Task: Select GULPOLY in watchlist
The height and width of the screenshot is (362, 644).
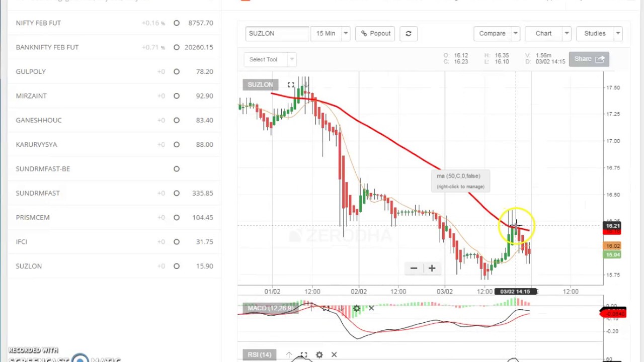Action: (31, 71)
